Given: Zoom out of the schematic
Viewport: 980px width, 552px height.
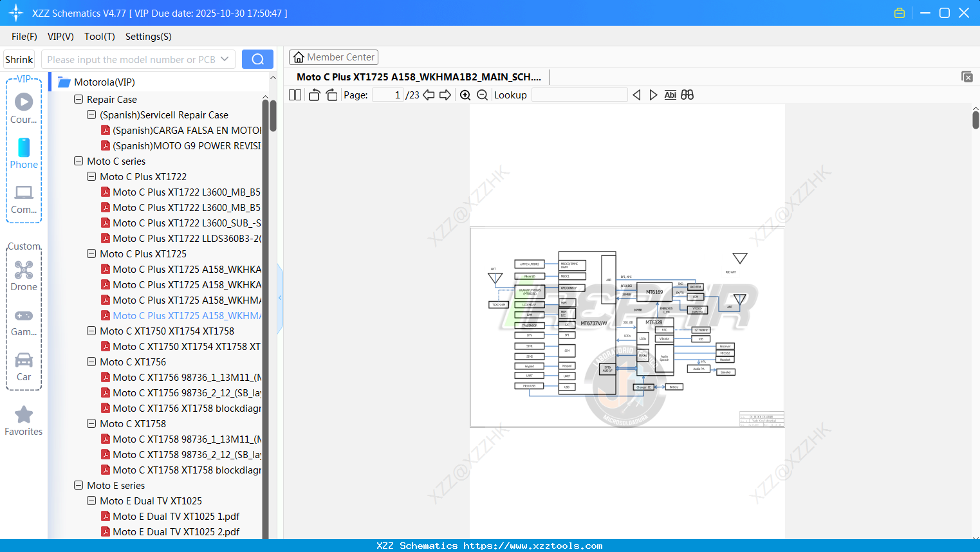Looking at the screenshot, I should 482,95.
